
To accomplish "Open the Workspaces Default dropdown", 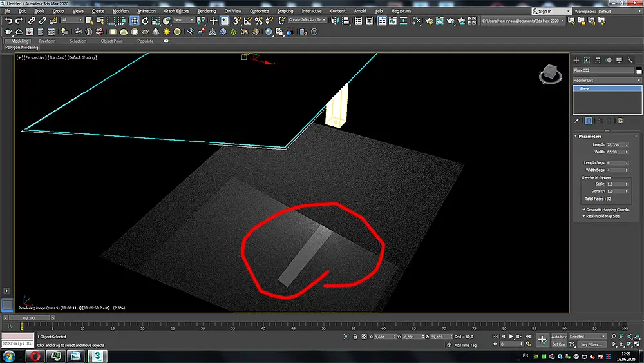I will [x=620, y=11].
